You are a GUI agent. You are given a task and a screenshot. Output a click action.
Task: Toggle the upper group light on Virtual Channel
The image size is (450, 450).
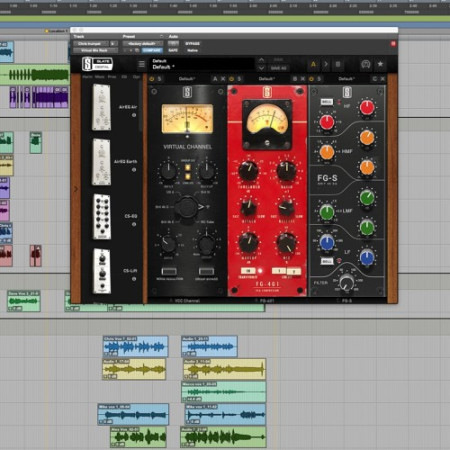point(188,167)
